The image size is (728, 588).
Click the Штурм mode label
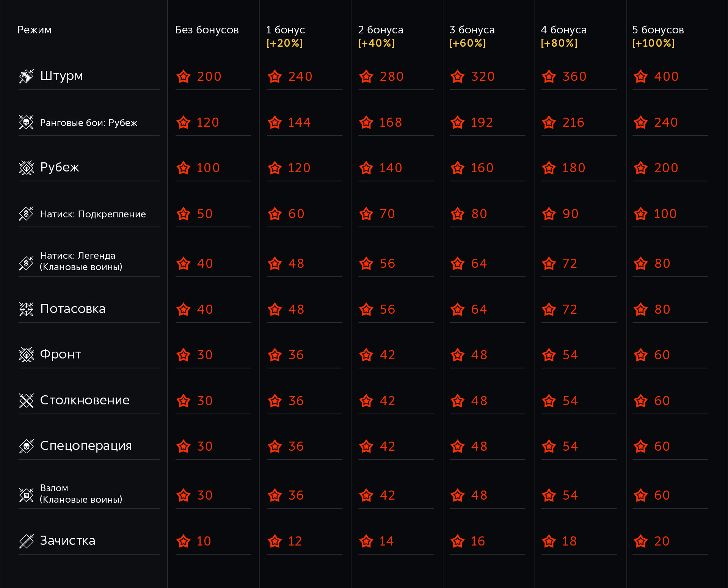pyautogui.click(x=61, y=76)
